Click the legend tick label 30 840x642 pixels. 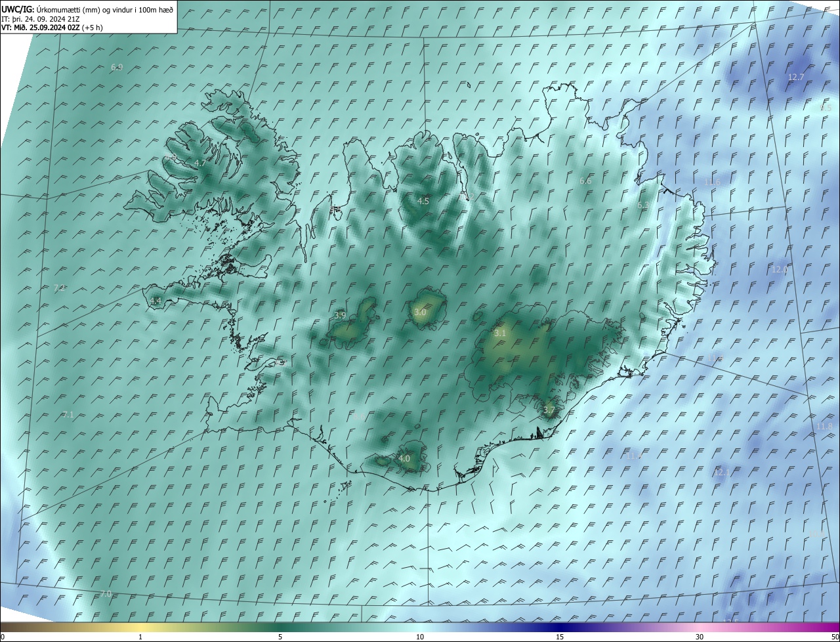(700, 637)
